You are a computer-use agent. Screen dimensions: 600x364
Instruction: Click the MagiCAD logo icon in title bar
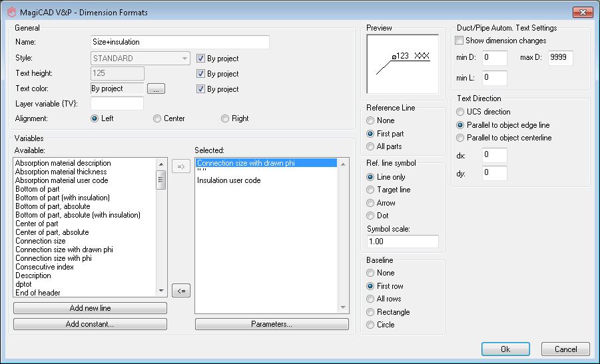11,12
